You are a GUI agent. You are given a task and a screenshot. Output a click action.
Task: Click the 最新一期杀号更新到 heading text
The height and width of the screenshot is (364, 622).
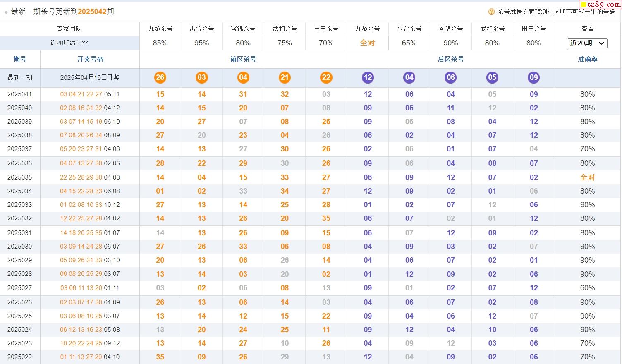point(44,12)
